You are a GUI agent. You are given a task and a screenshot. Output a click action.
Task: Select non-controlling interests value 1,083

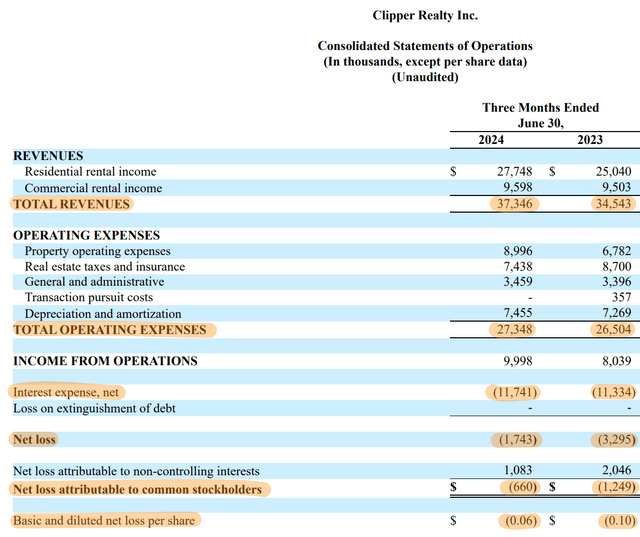coord(518,470)
